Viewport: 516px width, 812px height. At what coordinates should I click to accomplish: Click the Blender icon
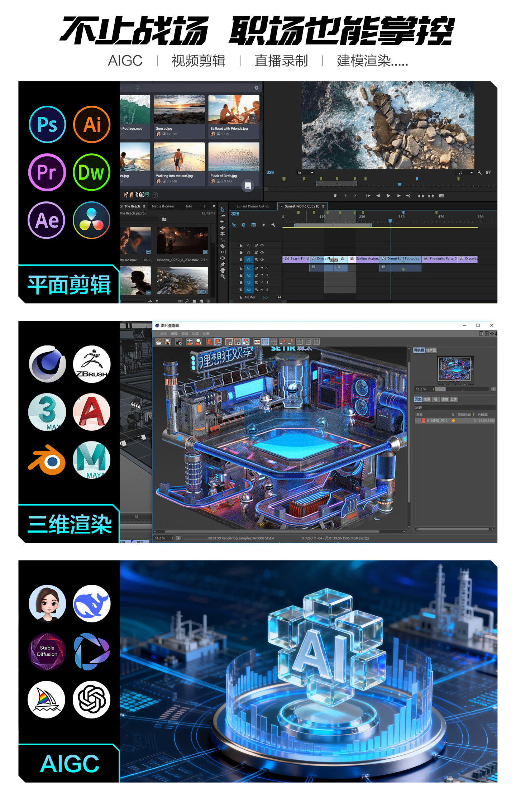click(x=47, y=460)
